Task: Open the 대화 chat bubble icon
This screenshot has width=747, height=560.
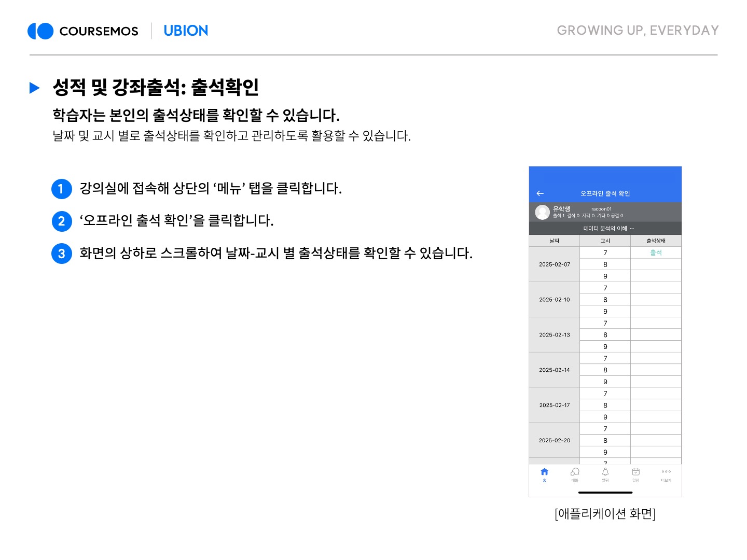Action: (x=575, y=472)
